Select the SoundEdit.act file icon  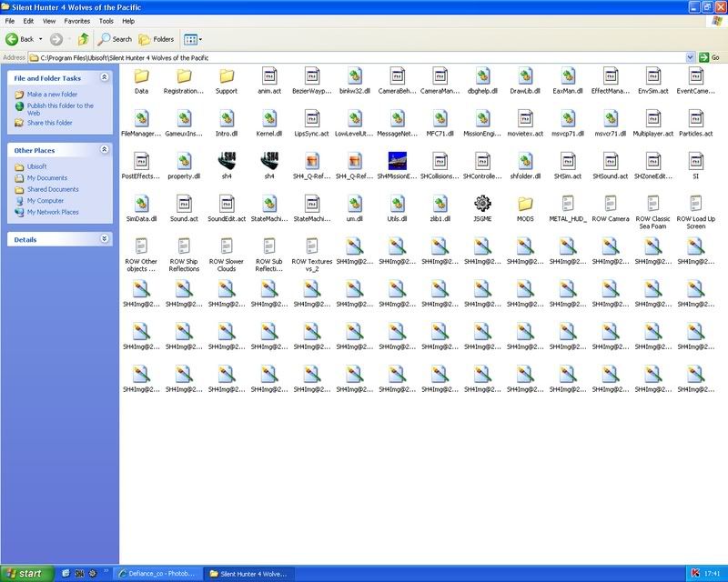coord(227,204)
